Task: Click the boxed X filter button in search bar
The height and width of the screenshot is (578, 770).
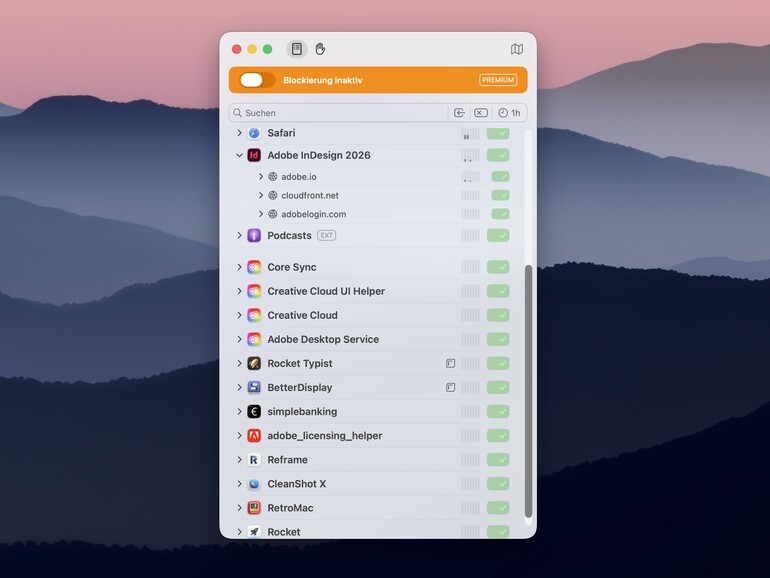Action: [x=481, y=113]
